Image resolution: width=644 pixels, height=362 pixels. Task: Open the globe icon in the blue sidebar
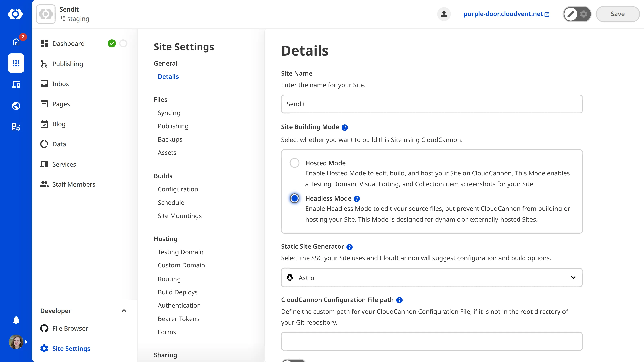click(x=16, y=106)
